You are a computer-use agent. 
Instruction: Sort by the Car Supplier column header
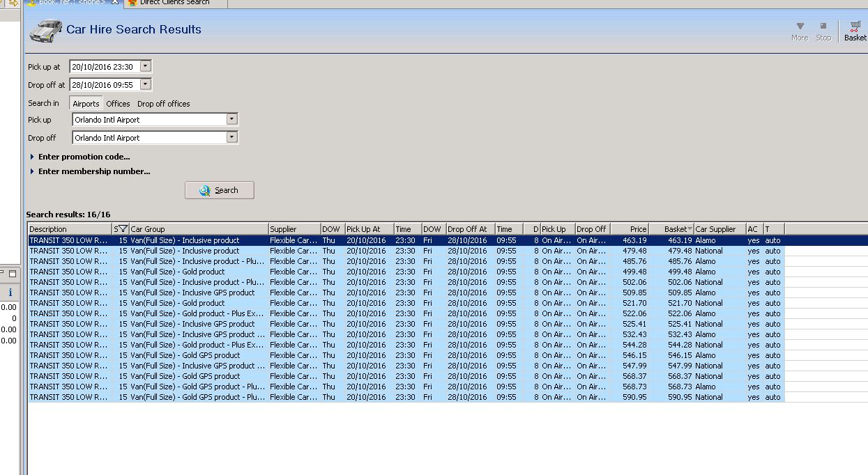[719, 228]
